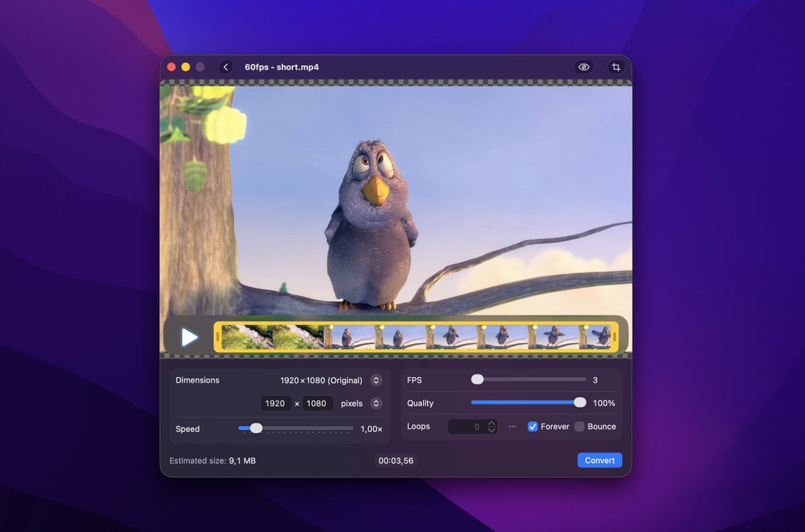
Task: Click the left trim handle of the timeline
Action: click(217, 337)
